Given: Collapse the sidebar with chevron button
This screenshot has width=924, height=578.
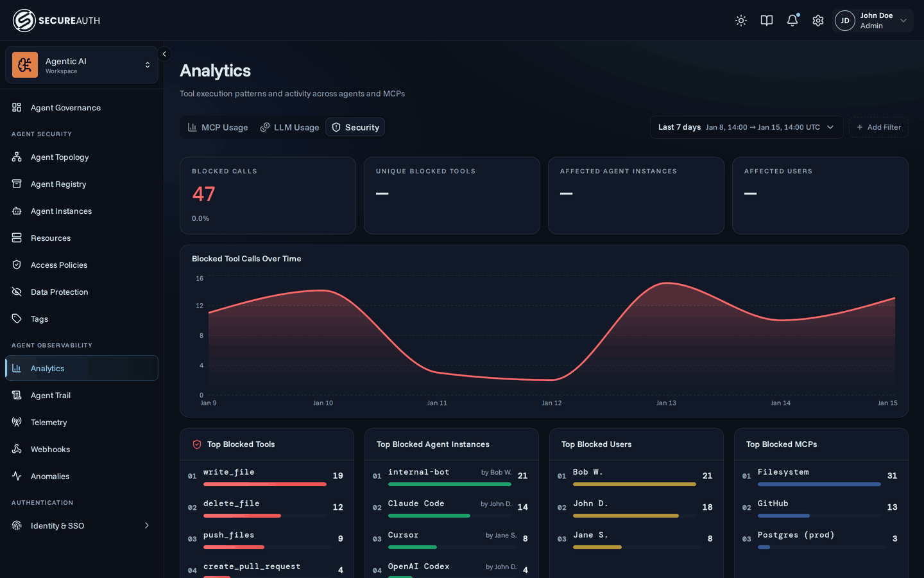Looking at the screenshot, I should click(164, 54).
